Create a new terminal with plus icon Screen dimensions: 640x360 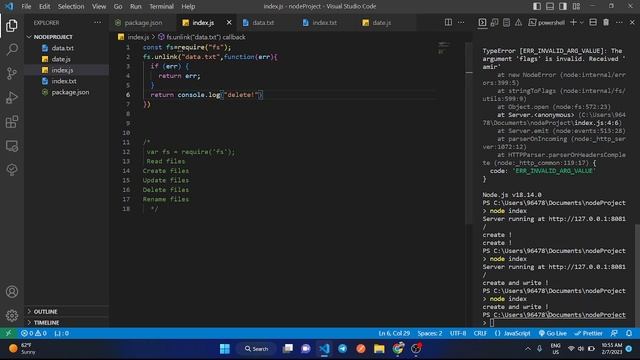point(573,22)
